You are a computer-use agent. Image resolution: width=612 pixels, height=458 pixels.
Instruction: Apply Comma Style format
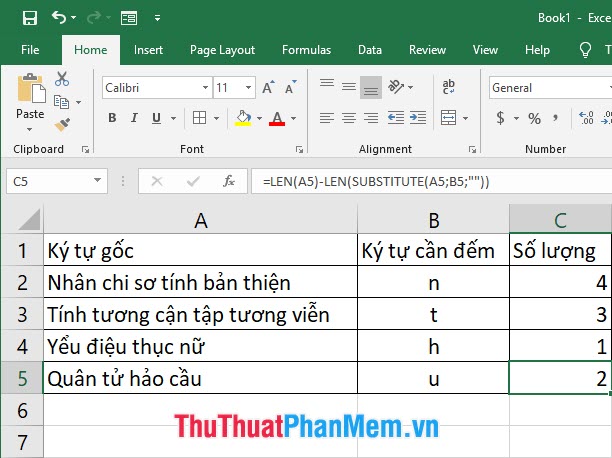point(555,117)
